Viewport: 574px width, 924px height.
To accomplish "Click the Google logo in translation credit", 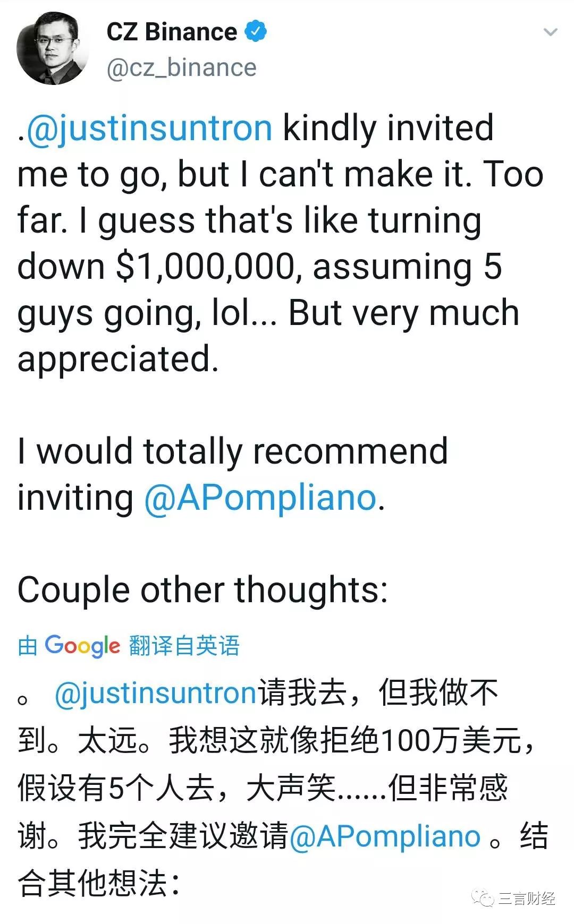I will 82,645.
